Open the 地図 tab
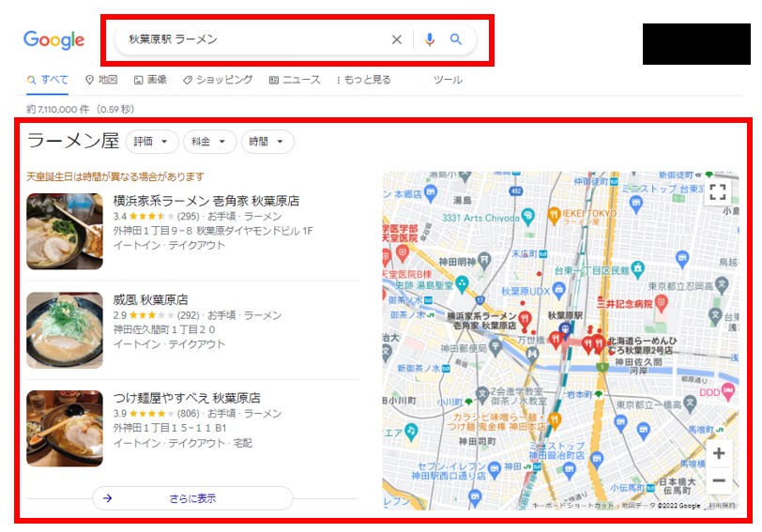 (x=101, y=80)
